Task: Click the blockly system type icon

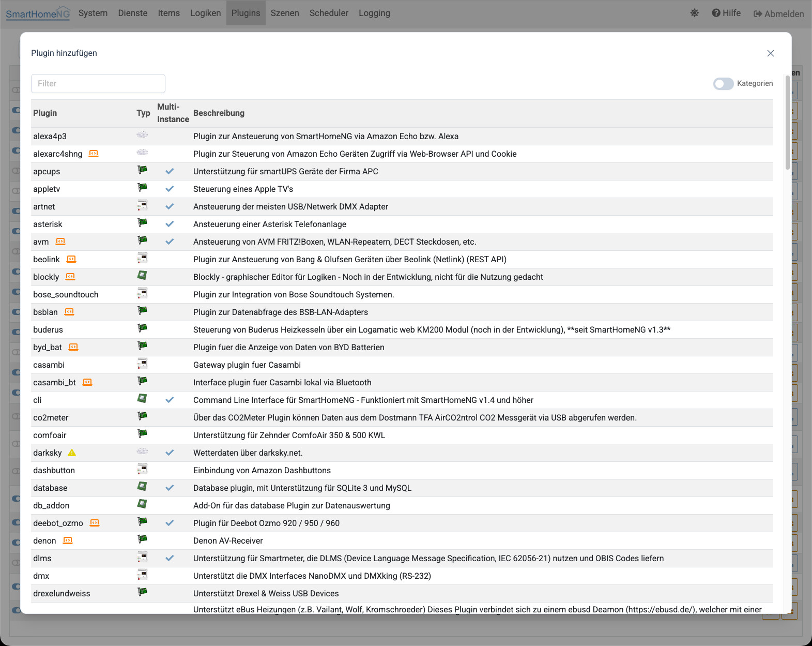Action: pos(142,276)
